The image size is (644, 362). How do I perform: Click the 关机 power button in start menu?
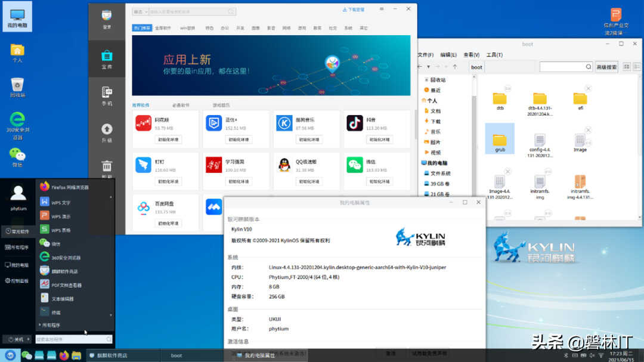click(x=16, y=339)
